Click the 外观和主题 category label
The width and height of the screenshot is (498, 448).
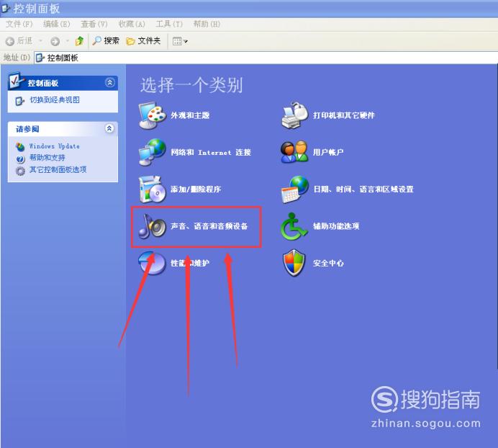190,115
